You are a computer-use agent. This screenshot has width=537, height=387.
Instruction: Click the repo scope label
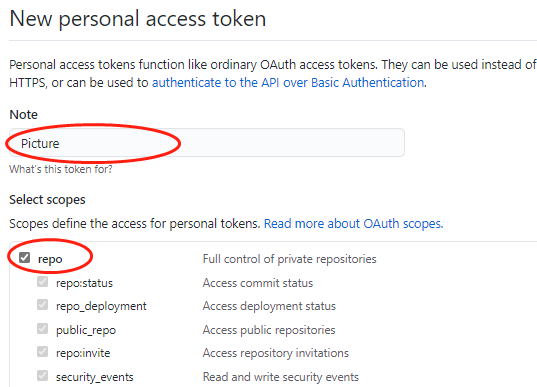coord(50,259)
